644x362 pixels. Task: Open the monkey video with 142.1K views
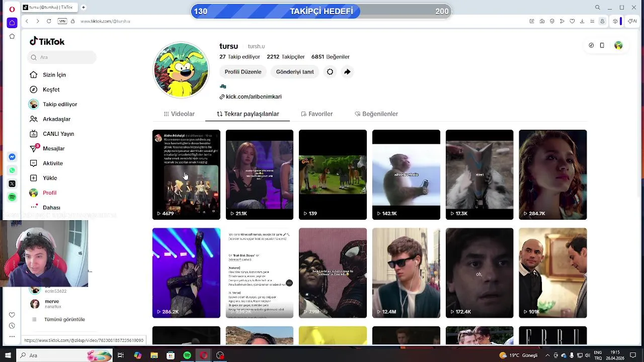(x=406, y=174)
